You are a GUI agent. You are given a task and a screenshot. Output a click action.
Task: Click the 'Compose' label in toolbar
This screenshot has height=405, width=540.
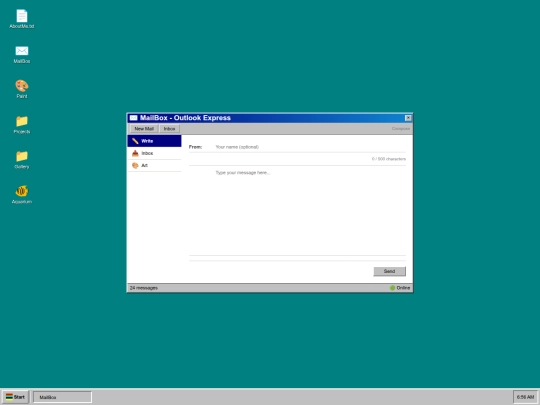click(x=401, y=129)
